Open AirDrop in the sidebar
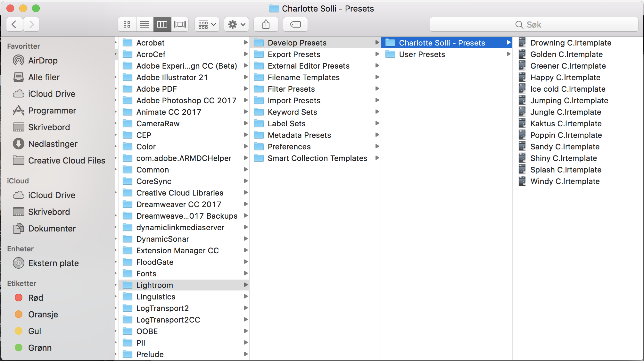Screen dimensions: 644x361 [x=43, y=60]
